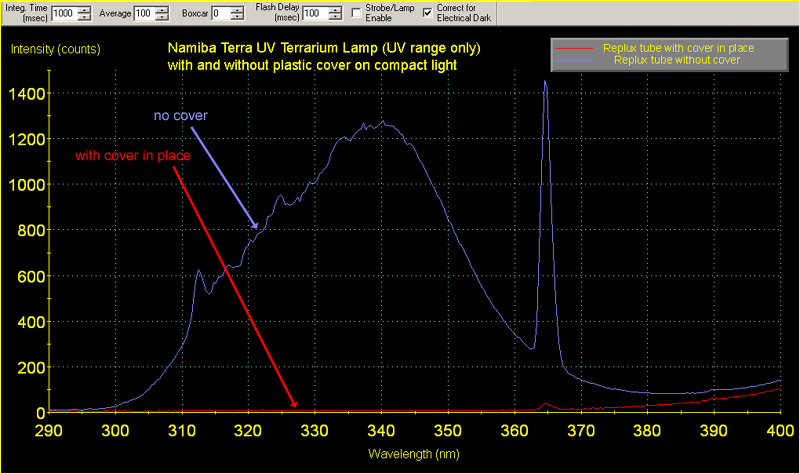The image size is (800, 474).
Task: Click the 600 tick on intensity axis
Action: tap(32, 277)
